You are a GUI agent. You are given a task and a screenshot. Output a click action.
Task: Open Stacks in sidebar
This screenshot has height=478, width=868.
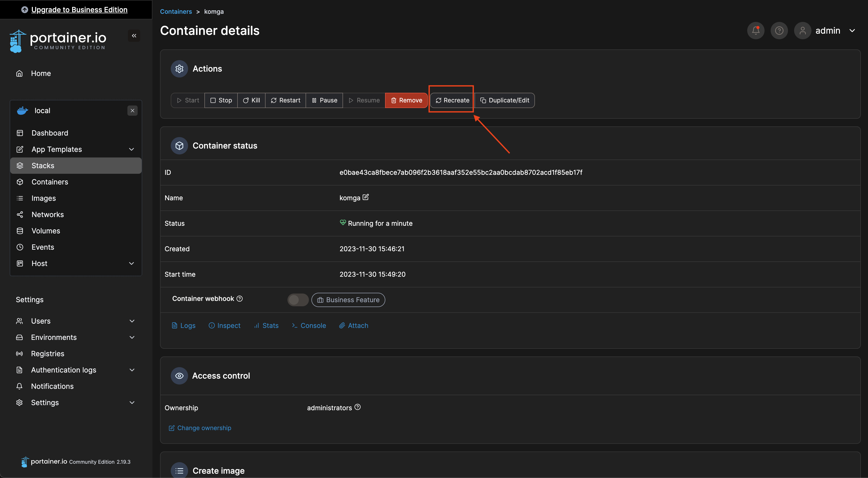point(76,166)
